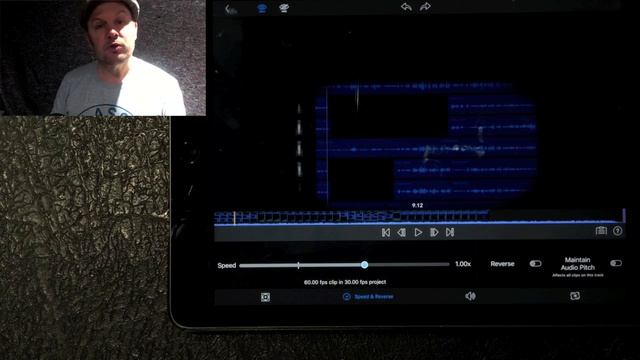Screen dimensions: 640x360
Task: Click the tick mark on the Speed slider
Action: 299,265
